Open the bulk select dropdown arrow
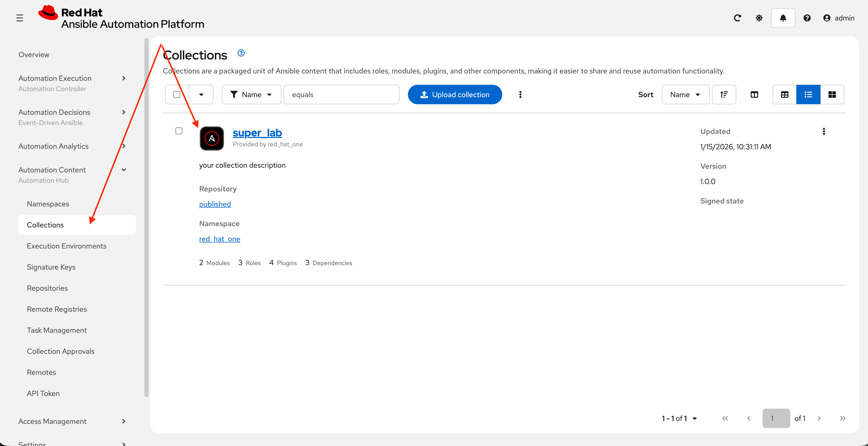The image size is (868, 446). [201, 95]
